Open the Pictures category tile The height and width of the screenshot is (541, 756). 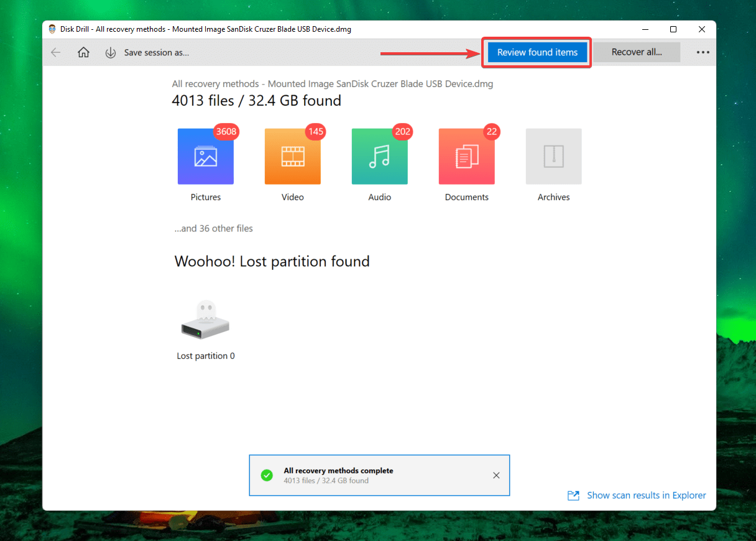[x=206, y=157]
